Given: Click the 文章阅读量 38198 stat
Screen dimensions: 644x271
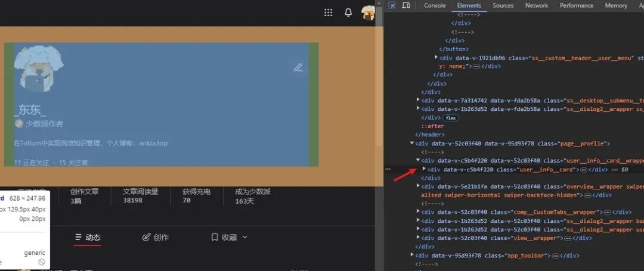Looking at the screenshot, I should (x=141, y=195).
